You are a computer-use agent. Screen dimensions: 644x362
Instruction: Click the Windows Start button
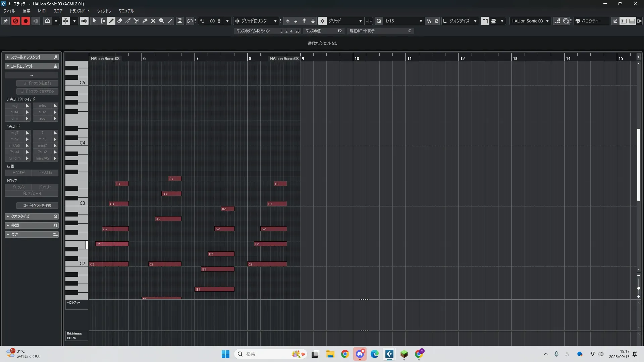click(x=225, y=354)
